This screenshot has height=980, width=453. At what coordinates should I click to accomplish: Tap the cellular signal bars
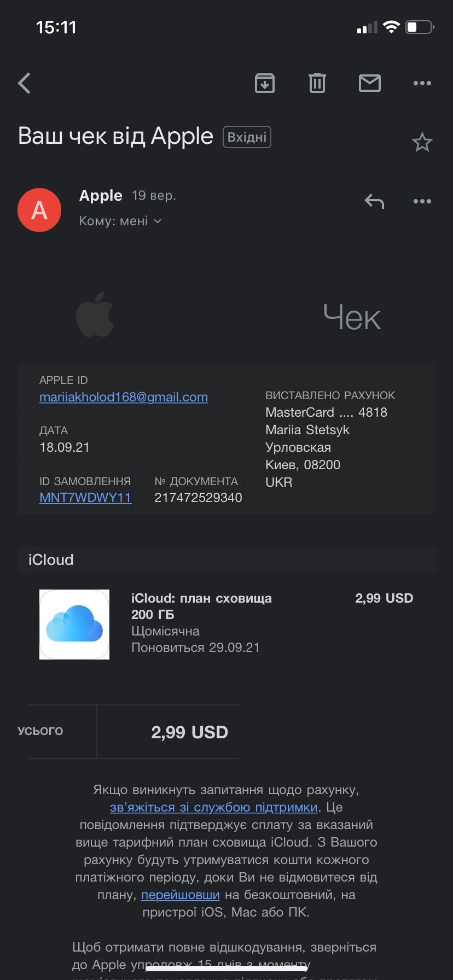(x=367, y=27)
